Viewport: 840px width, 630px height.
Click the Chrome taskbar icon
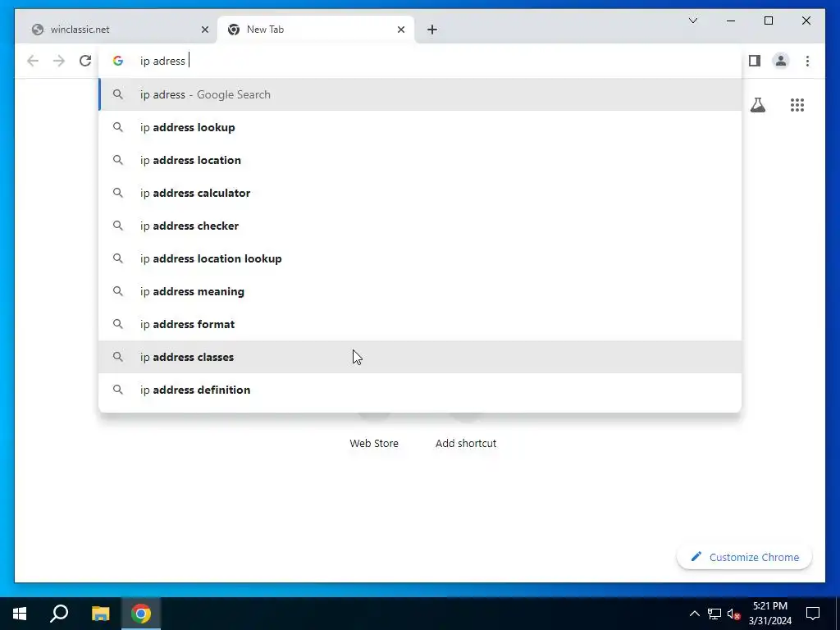click(141, 614)
